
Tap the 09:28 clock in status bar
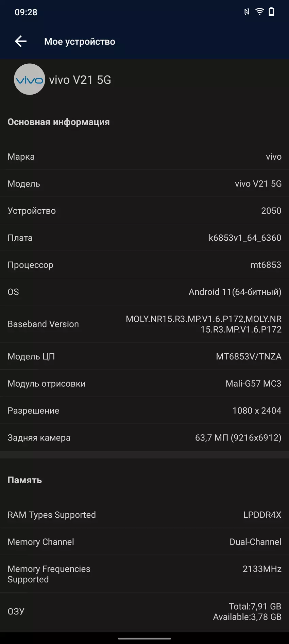[26, 12]
